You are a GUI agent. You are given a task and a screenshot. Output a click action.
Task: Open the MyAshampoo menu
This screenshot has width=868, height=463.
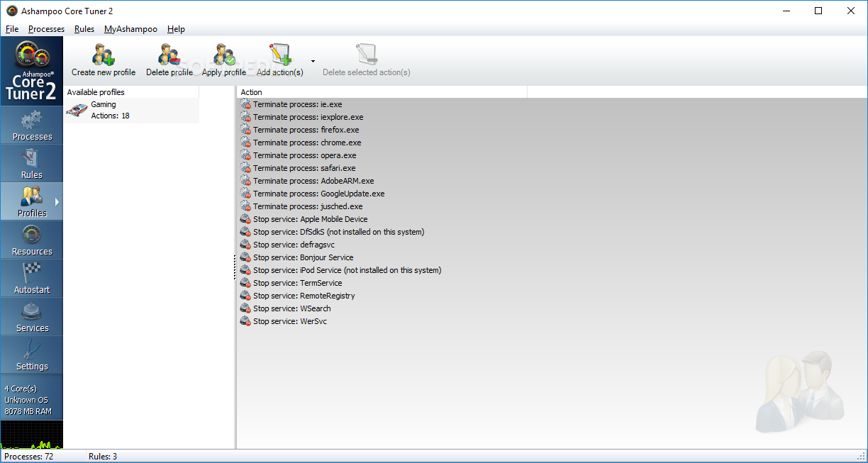point(130,29)
